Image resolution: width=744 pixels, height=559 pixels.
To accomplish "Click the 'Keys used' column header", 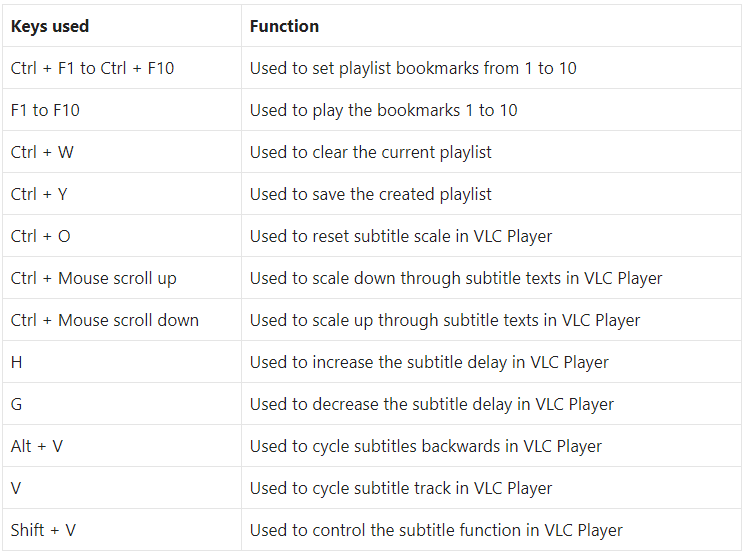I will tap(50, 26).
